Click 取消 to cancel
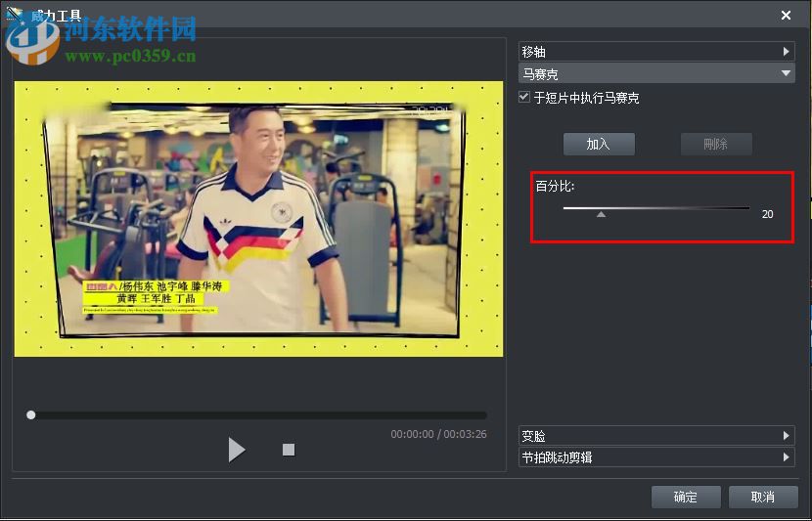This screenshot has height=521, width=812. tap(763, 497)
